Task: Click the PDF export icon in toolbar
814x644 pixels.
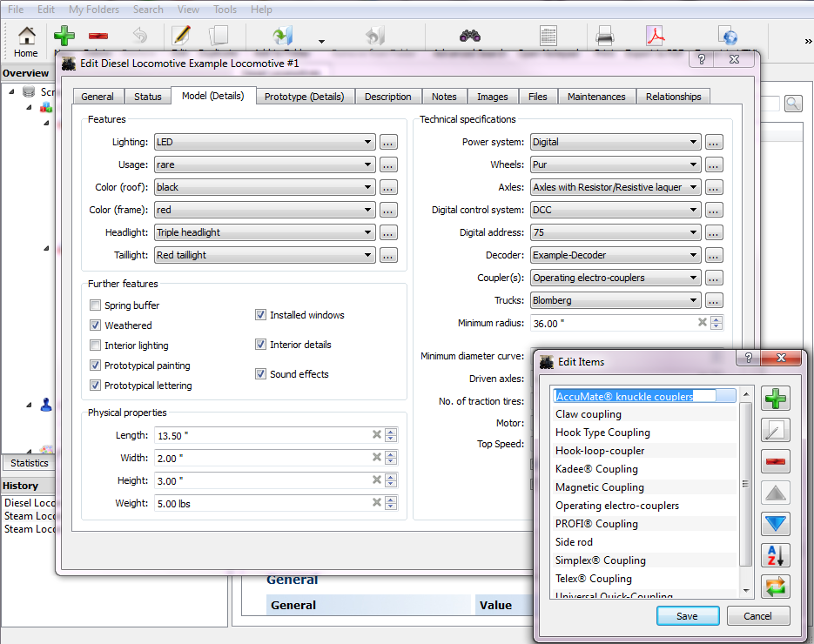Action: [x=656, y=36]
